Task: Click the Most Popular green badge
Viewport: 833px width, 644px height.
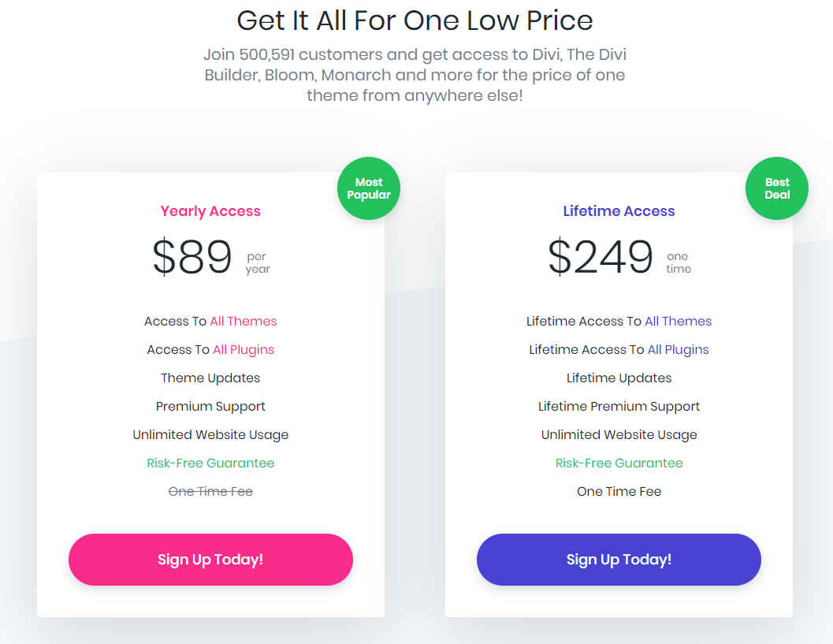Action: coord(369,188)
